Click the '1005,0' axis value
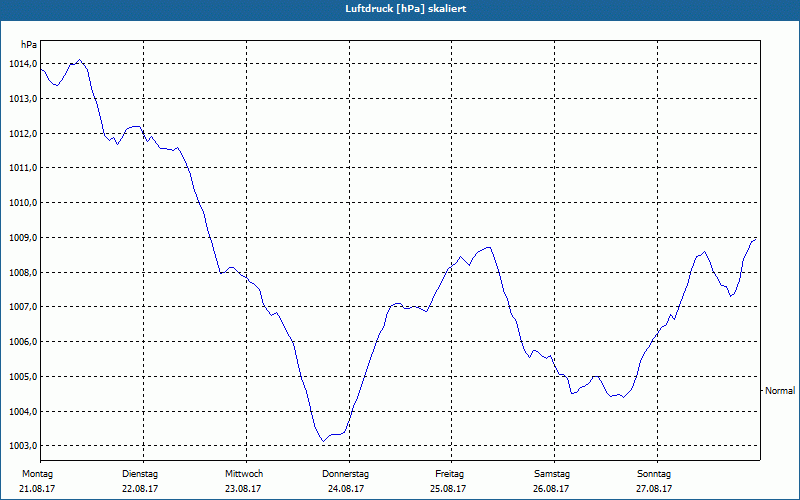 pos(23,377)
